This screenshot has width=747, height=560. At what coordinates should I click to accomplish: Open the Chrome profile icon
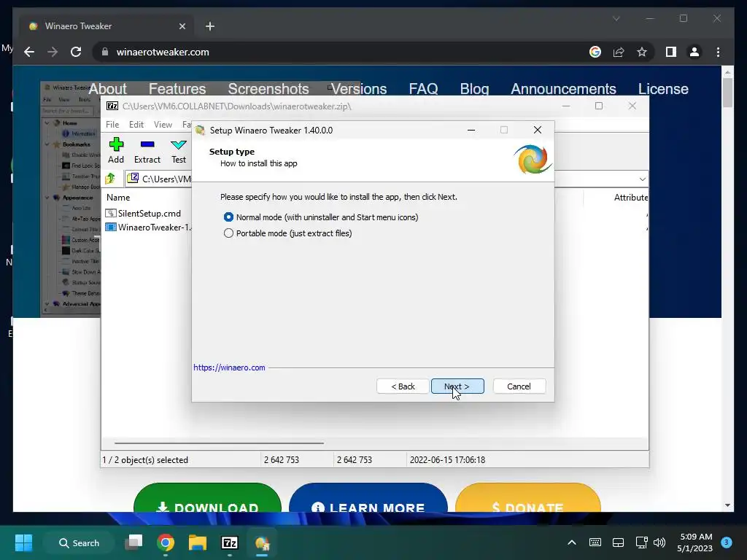[694, 52]
